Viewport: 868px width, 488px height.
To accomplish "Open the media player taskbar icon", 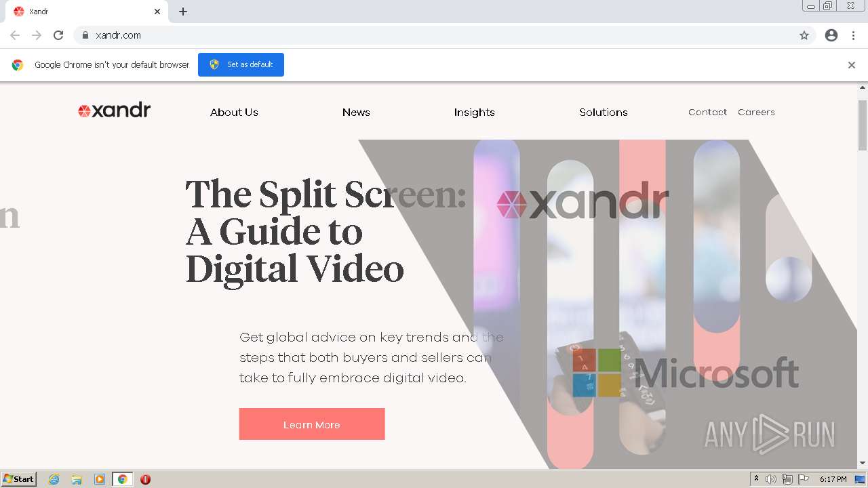I will (x=100, y=479).
